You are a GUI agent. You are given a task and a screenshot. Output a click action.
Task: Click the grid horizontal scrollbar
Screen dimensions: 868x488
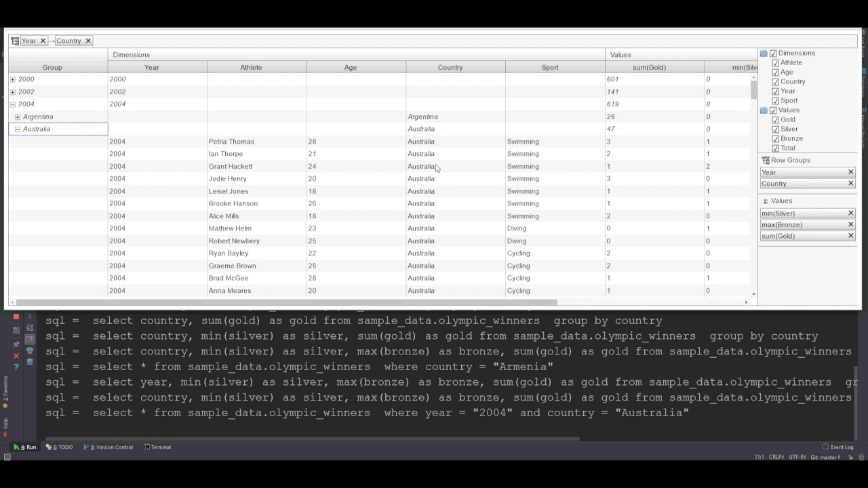(x=286, y=302)
